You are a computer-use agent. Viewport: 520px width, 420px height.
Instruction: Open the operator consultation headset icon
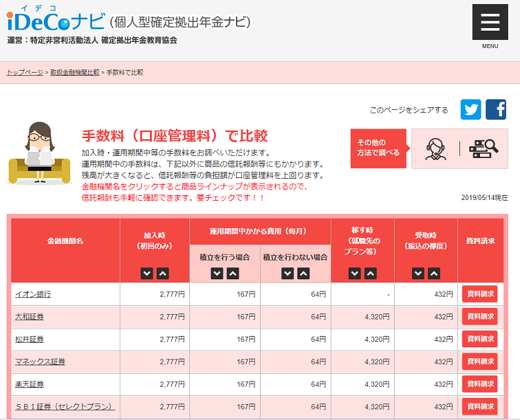coord(435,149)
